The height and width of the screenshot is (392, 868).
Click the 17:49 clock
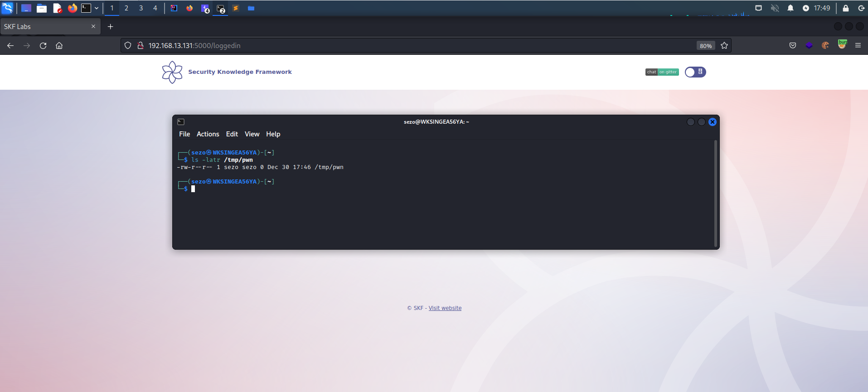pos(822,8)
